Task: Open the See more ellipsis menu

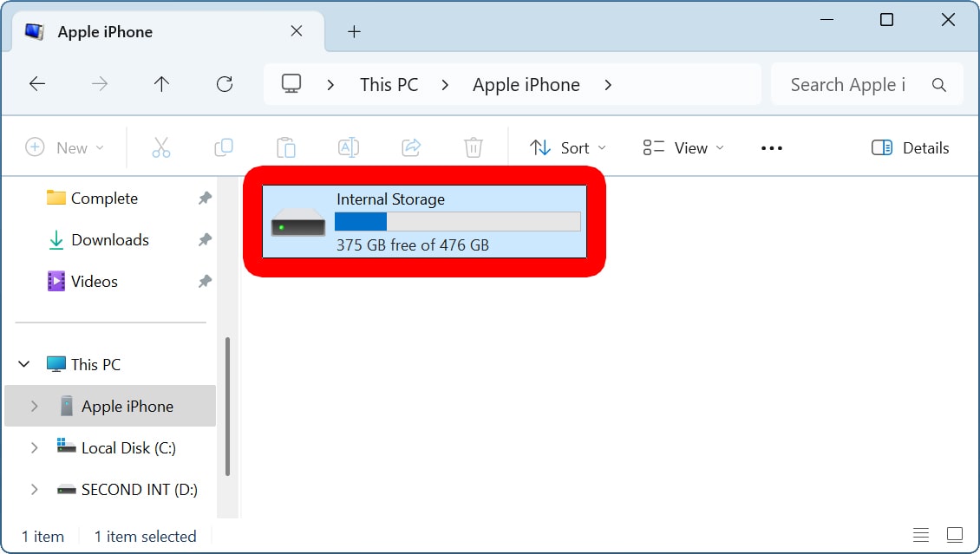Action: click(771, 148)
